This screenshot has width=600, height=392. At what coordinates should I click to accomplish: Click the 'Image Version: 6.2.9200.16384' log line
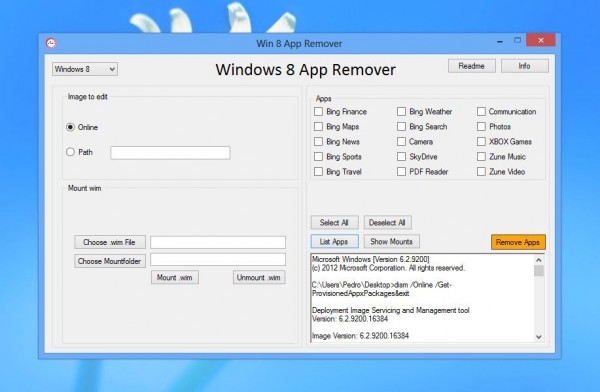pyautogui.click(x=360, y=336)
